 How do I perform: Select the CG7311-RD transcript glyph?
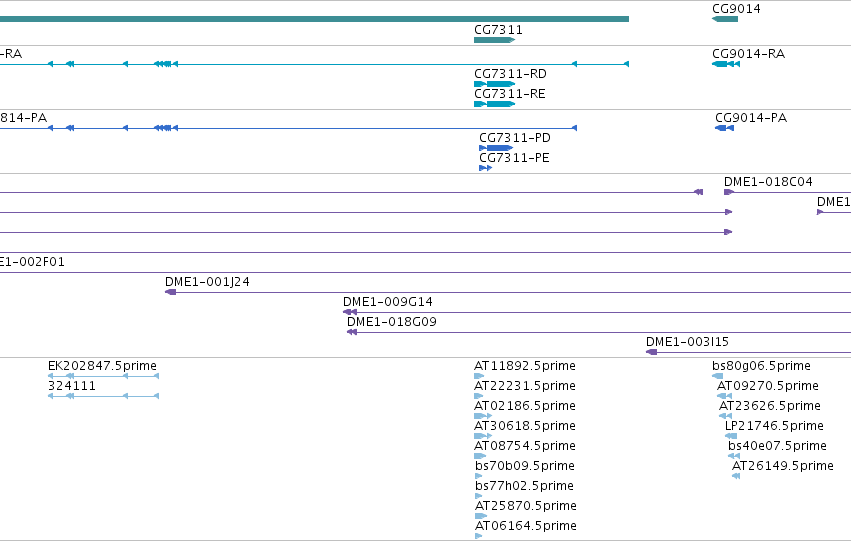point(494,84)
